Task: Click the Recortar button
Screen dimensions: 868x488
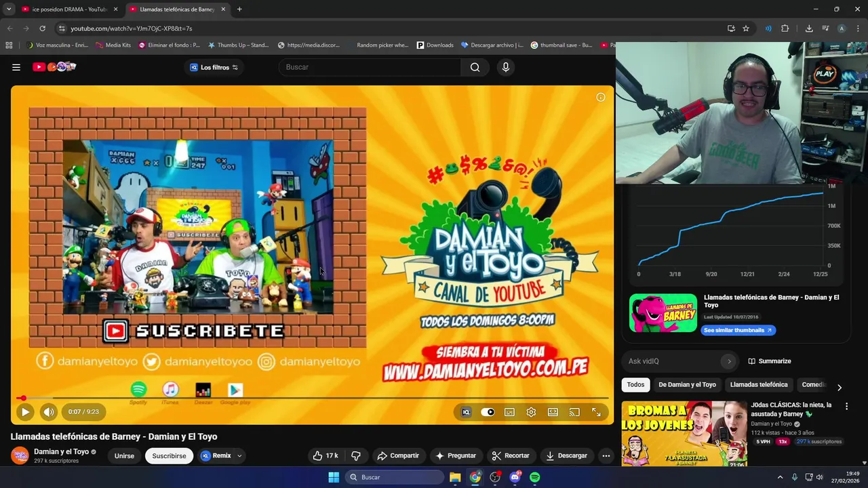Action: pyautogui.click(x=511, y=455)
